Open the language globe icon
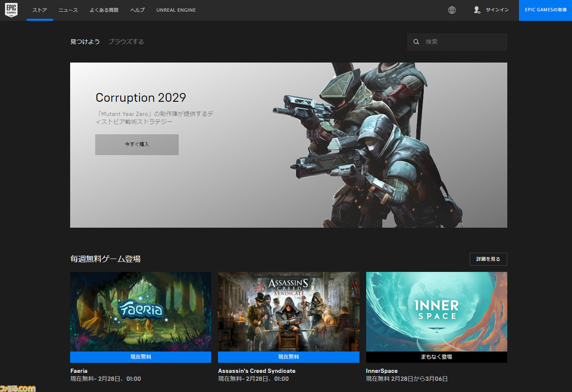 click(x=452, y=10)
